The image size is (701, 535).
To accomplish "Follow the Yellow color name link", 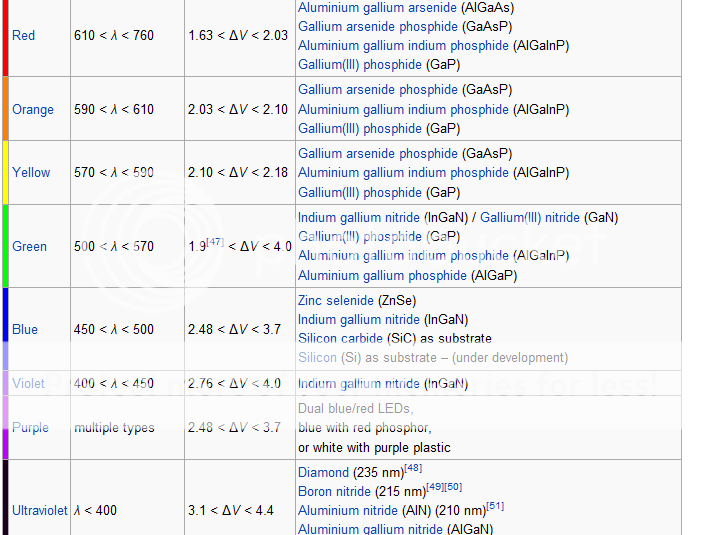I will (31, 173).
